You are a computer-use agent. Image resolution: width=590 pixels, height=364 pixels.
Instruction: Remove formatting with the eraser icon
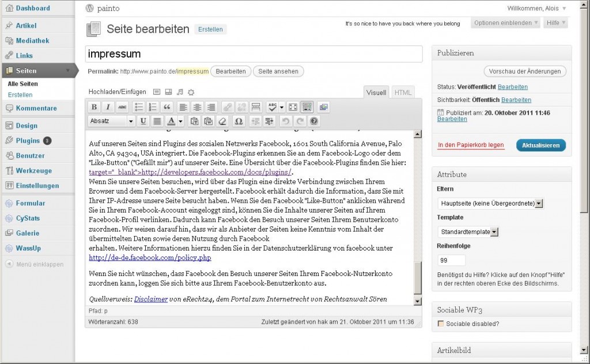point(222,121)
